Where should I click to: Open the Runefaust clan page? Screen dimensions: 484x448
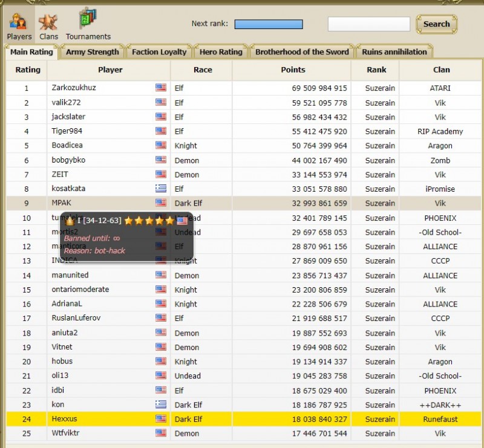coord(441,419)
